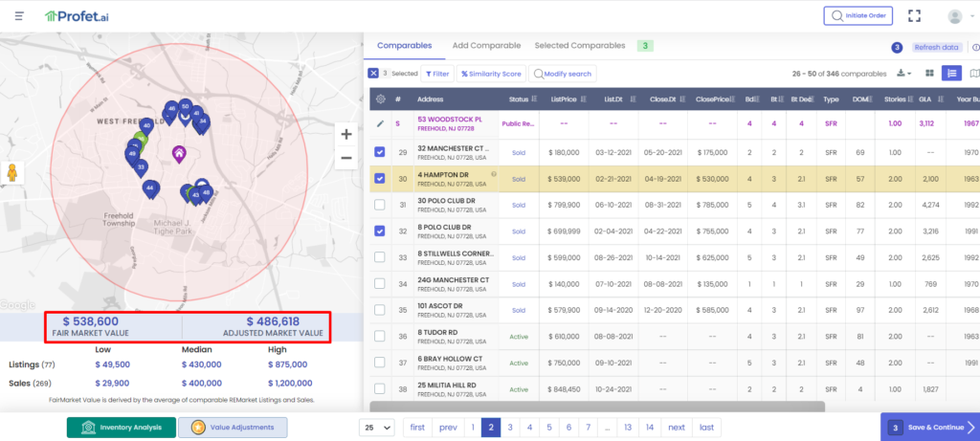Check comparable 33, 8 Stillwells Corner
Screen dimensions: 980x441
point(379,257)
